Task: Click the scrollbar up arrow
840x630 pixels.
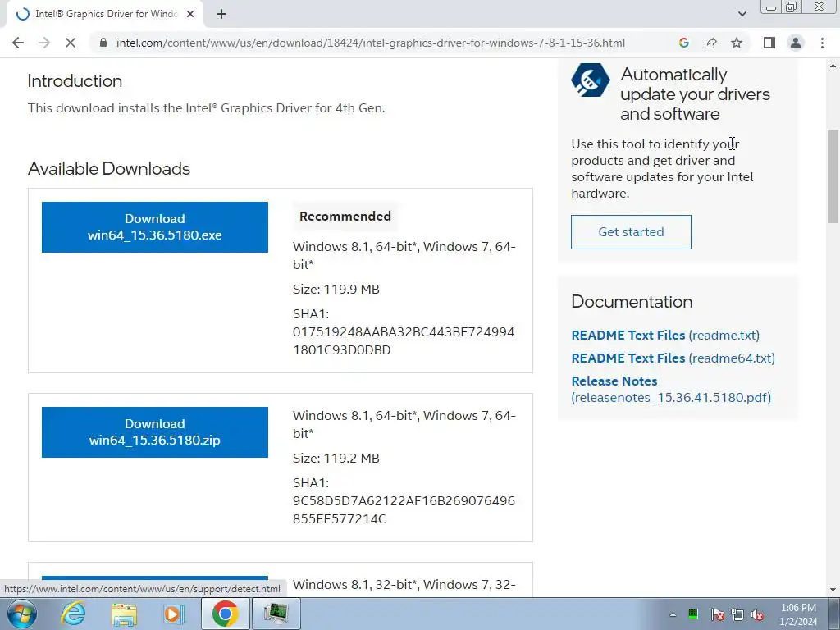Action: [x=833, y=66]
